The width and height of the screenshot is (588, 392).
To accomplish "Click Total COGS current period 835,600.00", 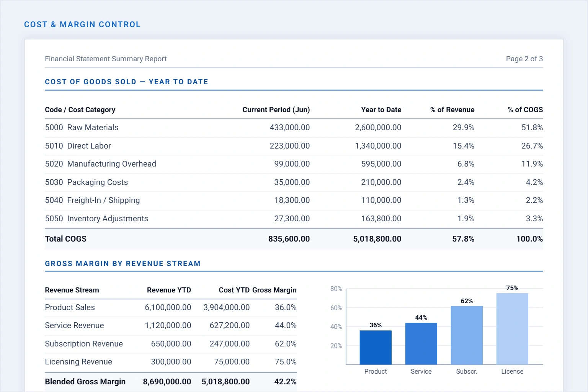I will point(289,239).
